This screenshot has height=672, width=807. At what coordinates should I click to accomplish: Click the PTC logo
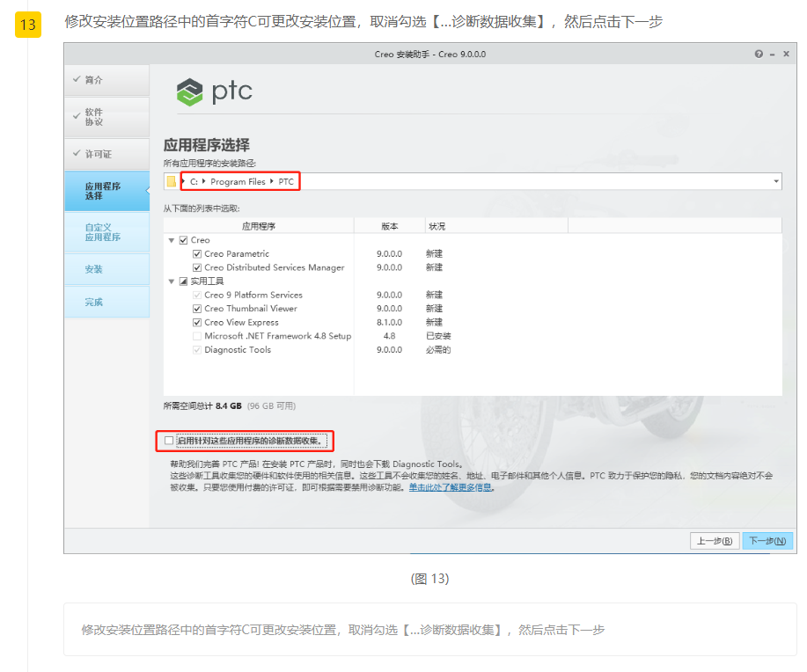(x=214, y=92)
